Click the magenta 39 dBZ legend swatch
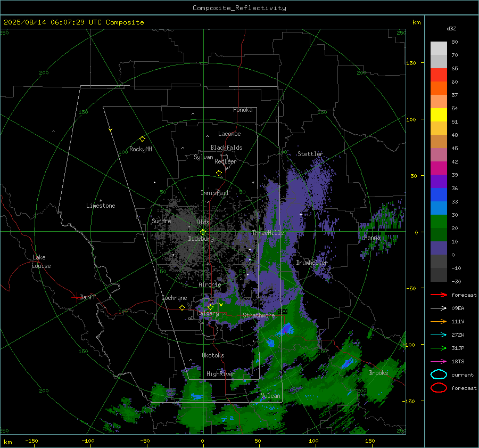Screen dimensions: 479x448 click(439, 168)
